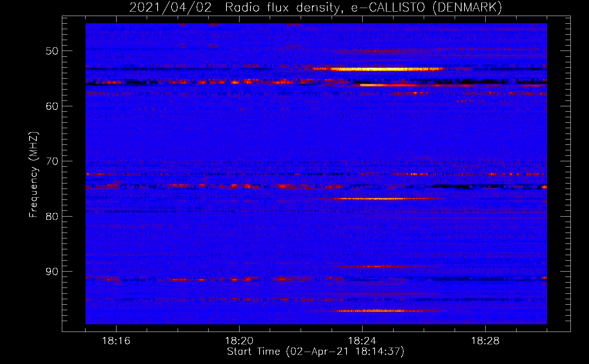Click the 50 frequency tick label

52,51
